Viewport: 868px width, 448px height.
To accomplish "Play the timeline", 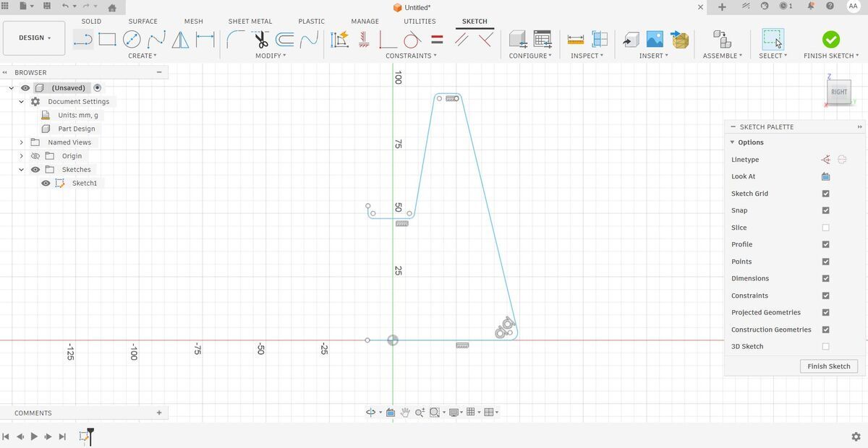I will pos(34,436).
